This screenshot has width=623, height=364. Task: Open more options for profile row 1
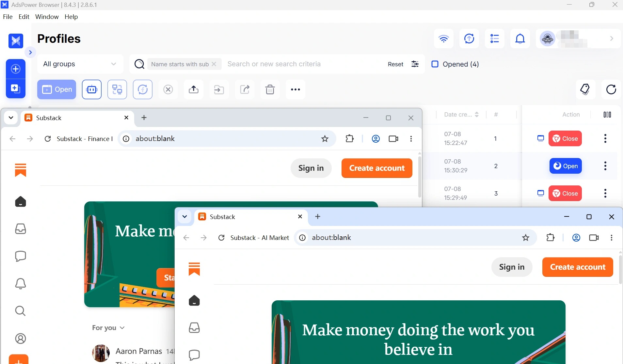605,138
